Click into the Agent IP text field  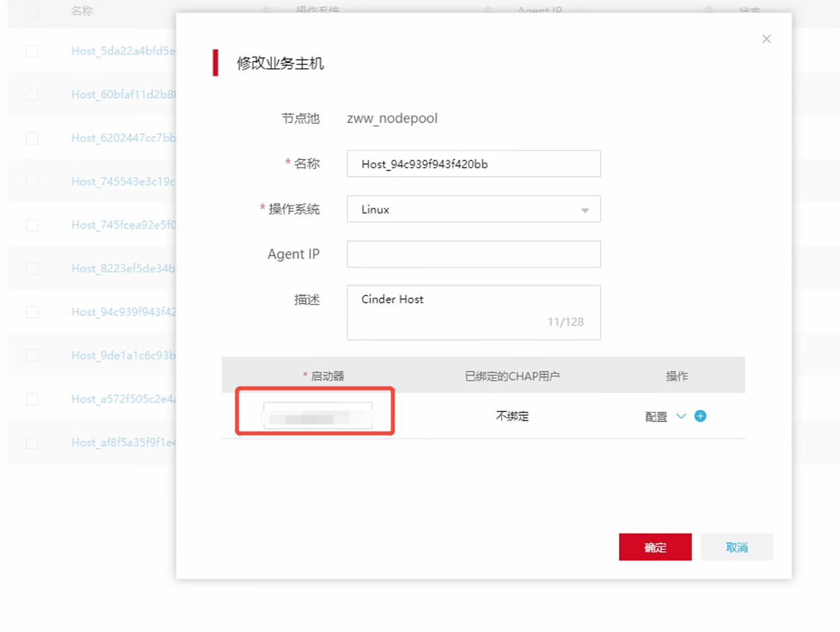click(x=473, y=254)
